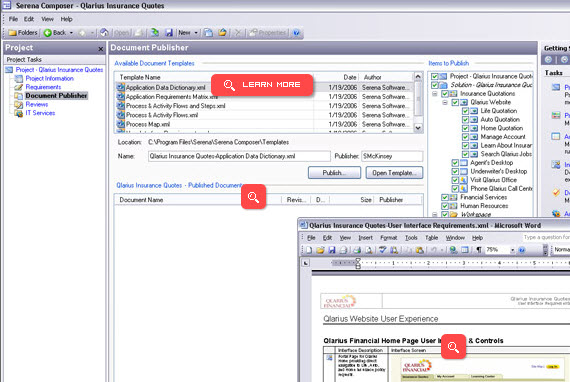Click the indent marker on Word ruler
The height and width of the screenshot is (382, 570).
coord(358,263)
